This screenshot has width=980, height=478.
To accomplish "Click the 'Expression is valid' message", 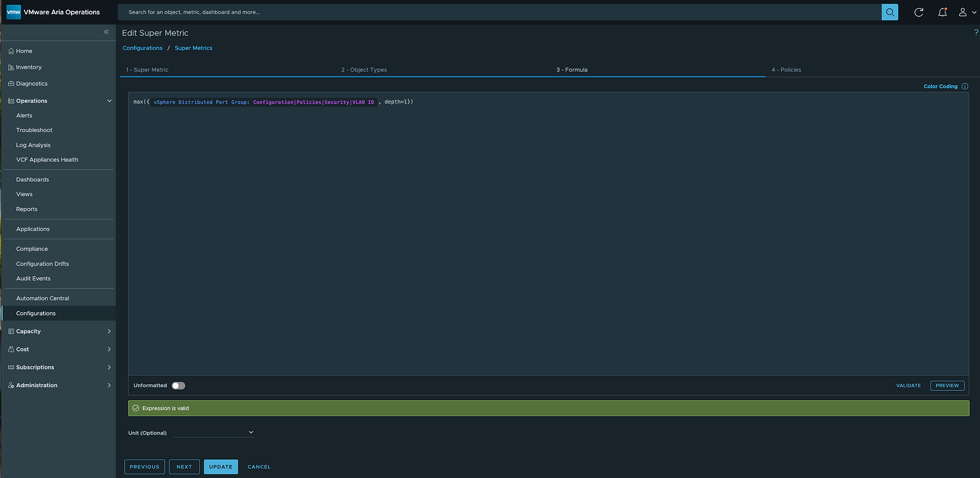I will click(x=165, y=408).
